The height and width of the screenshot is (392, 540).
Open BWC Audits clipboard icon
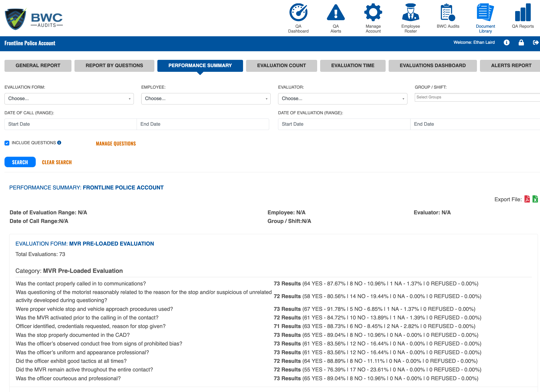tap(448, 12)
